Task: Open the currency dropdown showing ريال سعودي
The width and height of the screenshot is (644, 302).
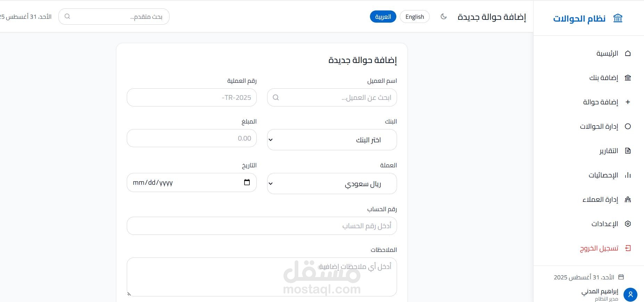Action: pyautogui.click(x=332, y=184)
